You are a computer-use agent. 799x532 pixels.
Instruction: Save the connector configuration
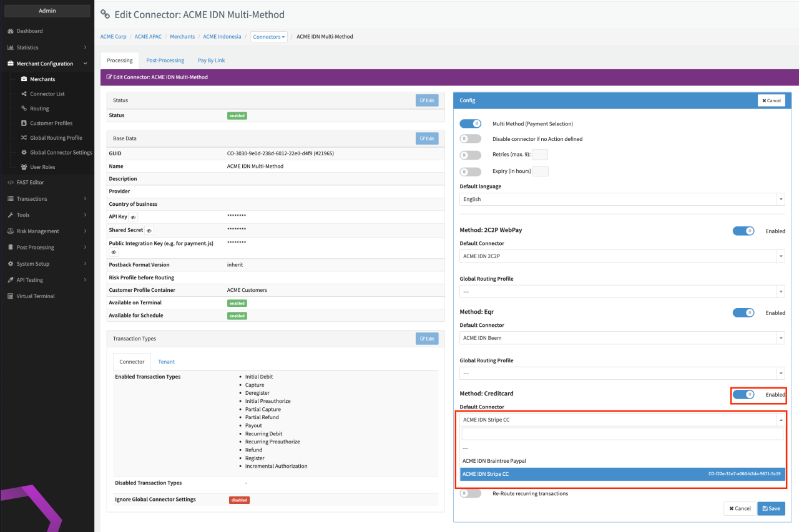tap(771, 508)
